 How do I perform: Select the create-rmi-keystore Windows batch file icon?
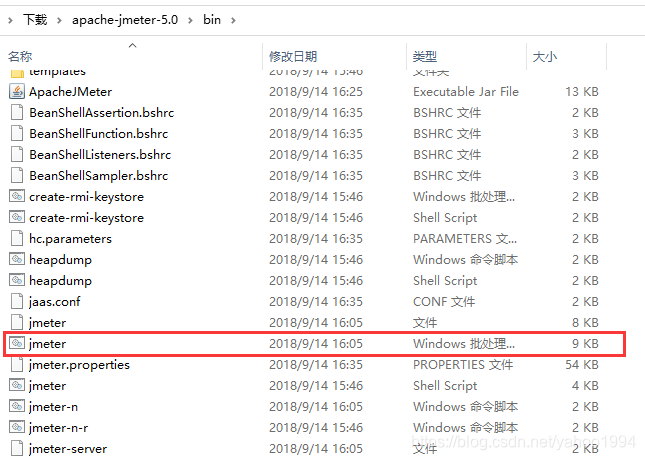(x=17, y=196)
